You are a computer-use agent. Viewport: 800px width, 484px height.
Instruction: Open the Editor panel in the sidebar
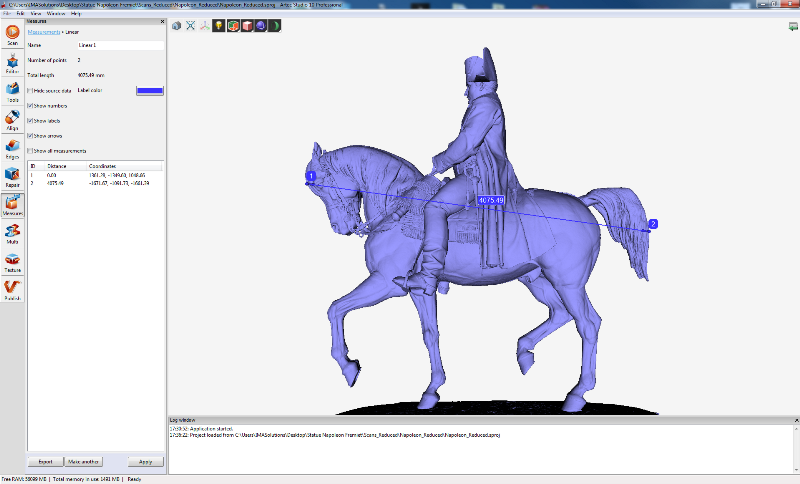coord(12,63)
